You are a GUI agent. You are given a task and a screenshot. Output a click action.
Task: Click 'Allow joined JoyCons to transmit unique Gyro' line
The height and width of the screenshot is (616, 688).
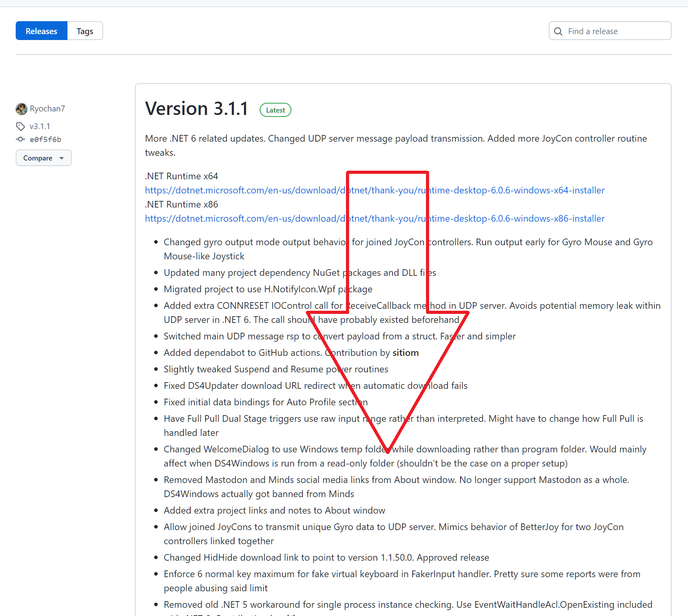point(394,534)
